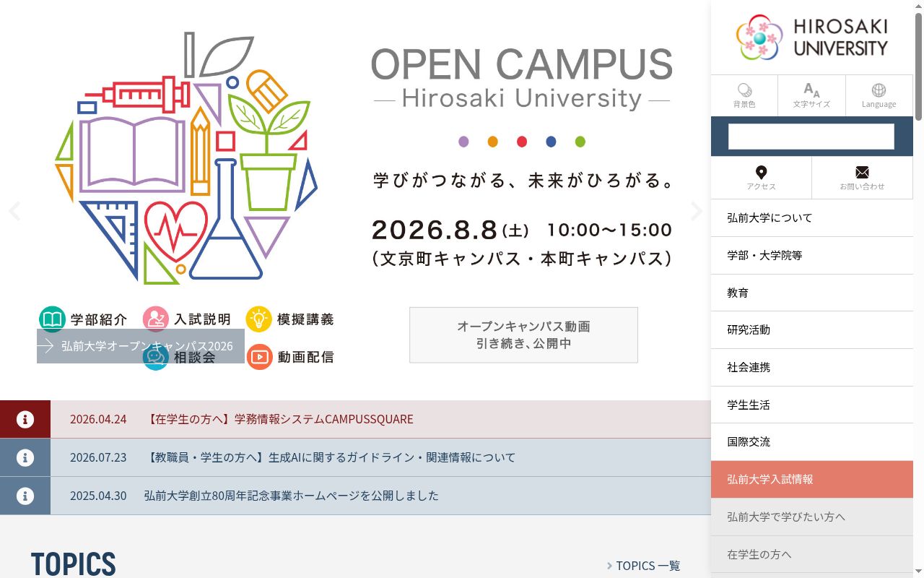Viewport: 924px width, 578px height.
Task: Click 学びがつながる、未来がひろがる slogan text
Action: 523,180
